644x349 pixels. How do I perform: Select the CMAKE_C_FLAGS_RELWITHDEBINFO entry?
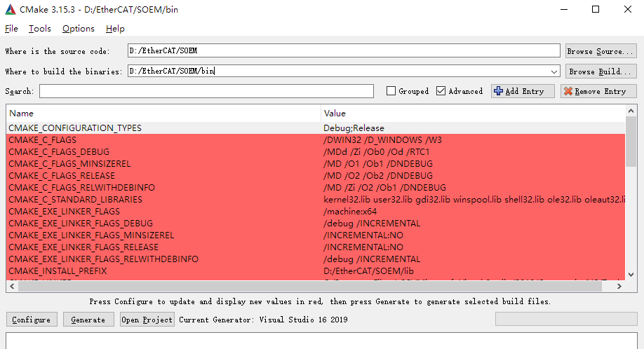pyautogui.click(x=82, y=187)
